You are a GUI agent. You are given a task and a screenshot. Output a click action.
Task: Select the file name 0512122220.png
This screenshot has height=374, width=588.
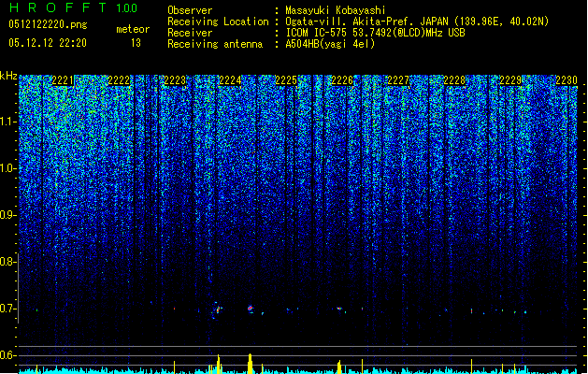(48, 24)
